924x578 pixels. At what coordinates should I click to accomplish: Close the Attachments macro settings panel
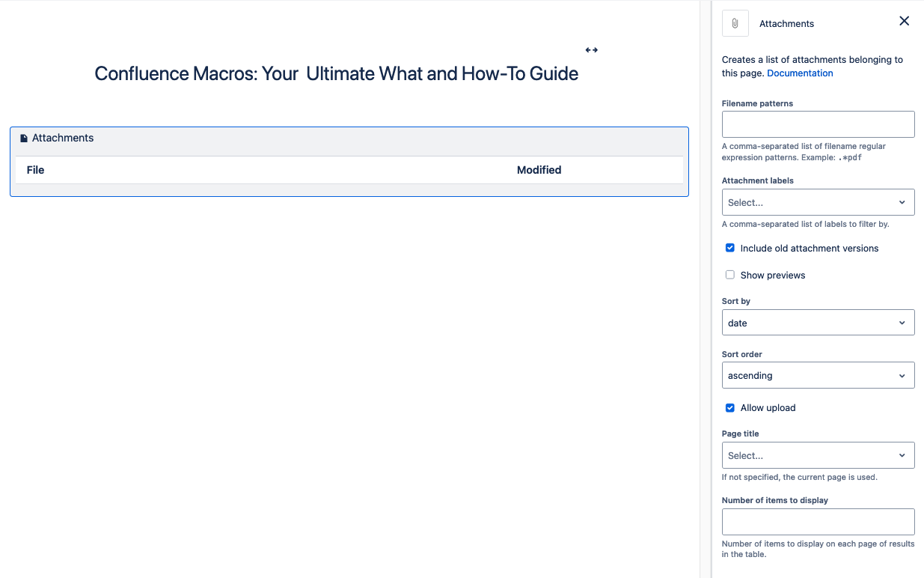click(904, 21)
